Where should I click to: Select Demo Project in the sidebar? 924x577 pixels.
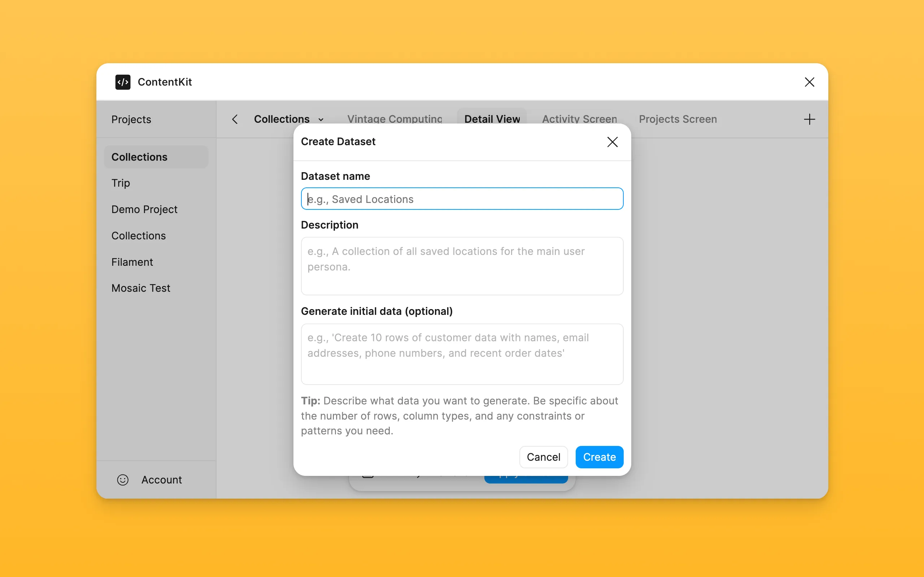pos(144,209)
